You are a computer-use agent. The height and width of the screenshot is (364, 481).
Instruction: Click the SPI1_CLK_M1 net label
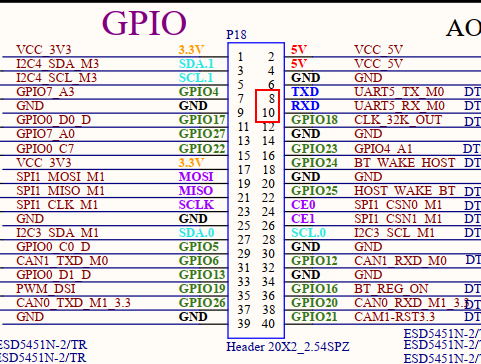point(57,204)
